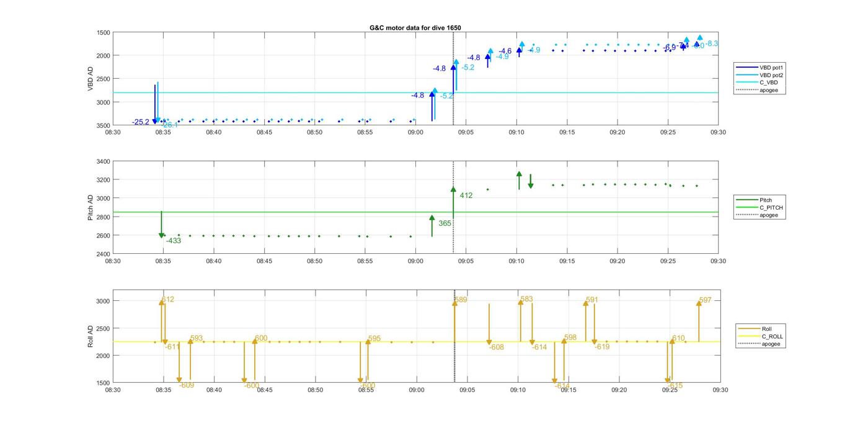Click the '-25.2' VBD data label
The width and height of the screenshot is (868, 430).
click(141, 122)
